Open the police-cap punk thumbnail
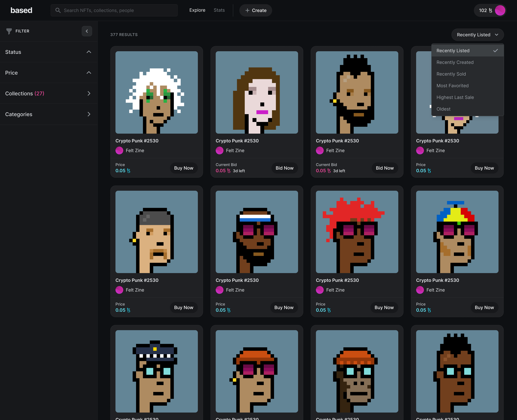The width and height of the screenshot is (517, 420). [x=156, y=371]
